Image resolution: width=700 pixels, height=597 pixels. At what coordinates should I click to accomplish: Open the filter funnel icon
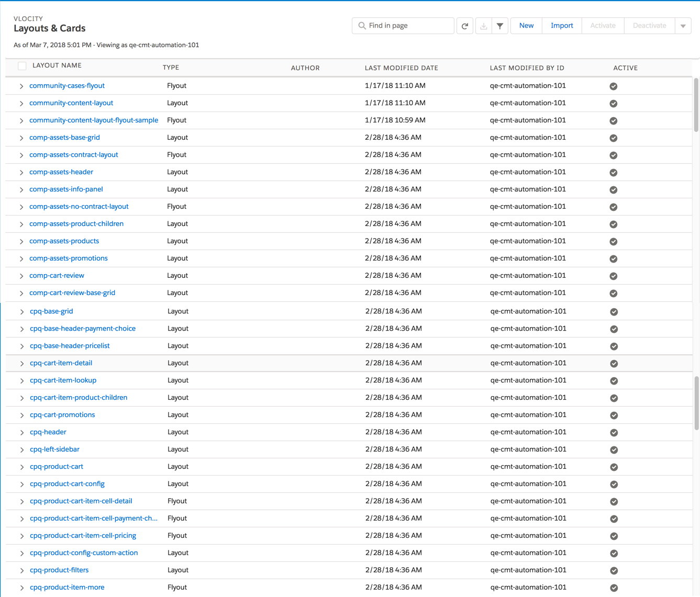500,26
